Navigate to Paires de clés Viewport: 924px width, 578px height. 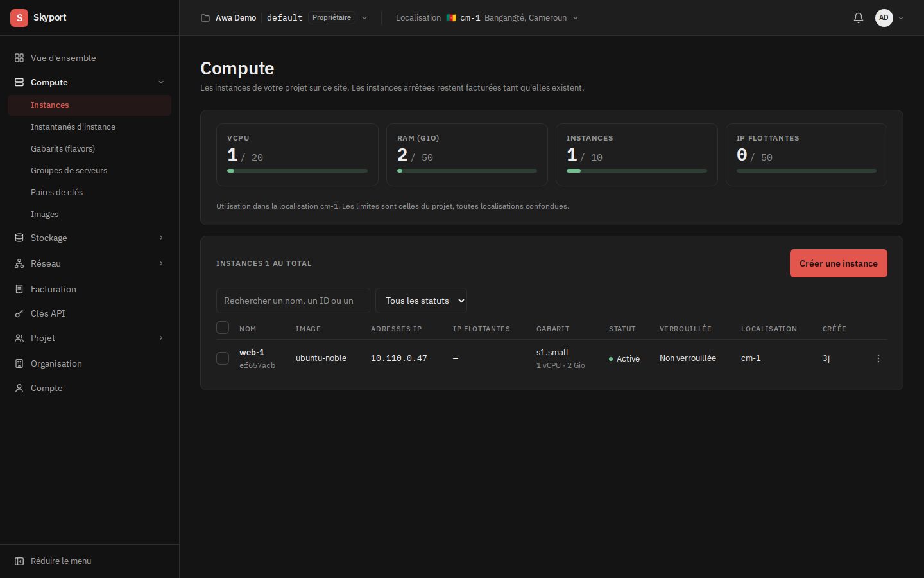[89, 193]
